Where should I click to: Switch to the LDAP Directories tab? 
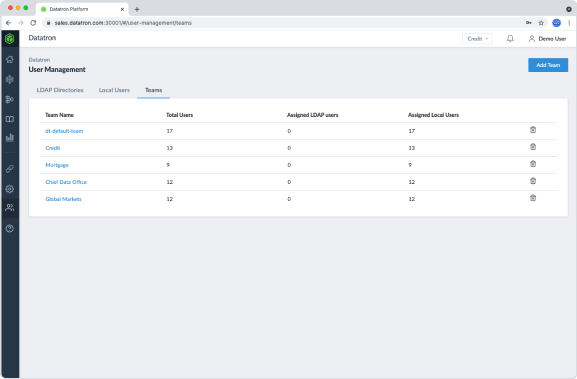(x=60, y=90)
